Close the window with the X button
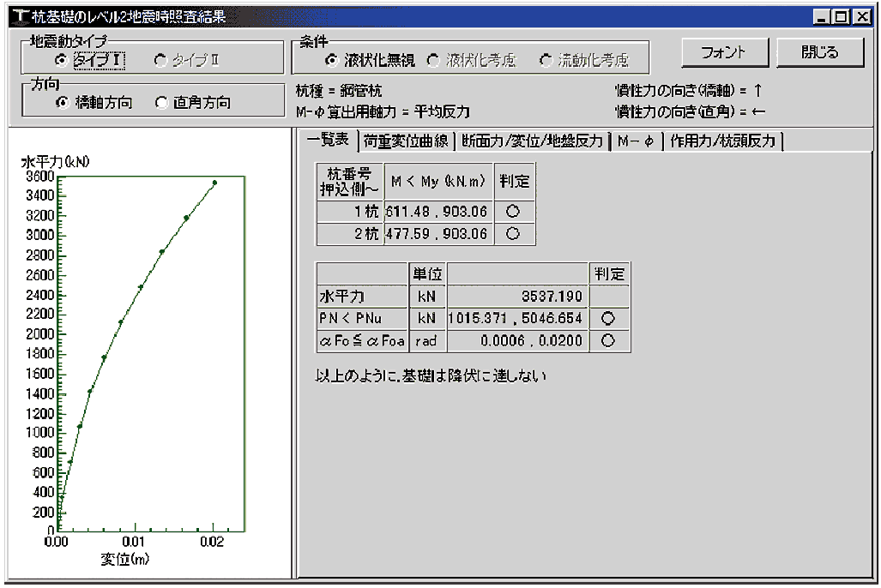Image resolution: width=881 pixels, height=588 pixels. tap(861, 17)
